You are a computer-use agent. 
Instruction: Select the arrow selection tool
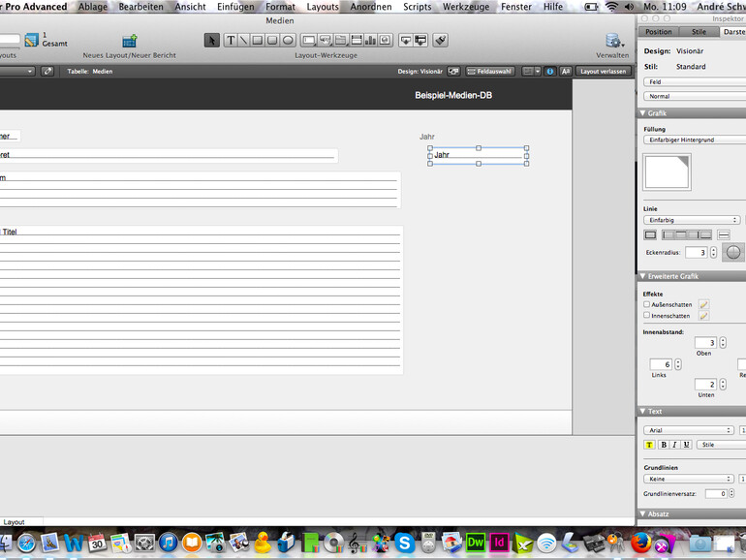coord(212,41)
